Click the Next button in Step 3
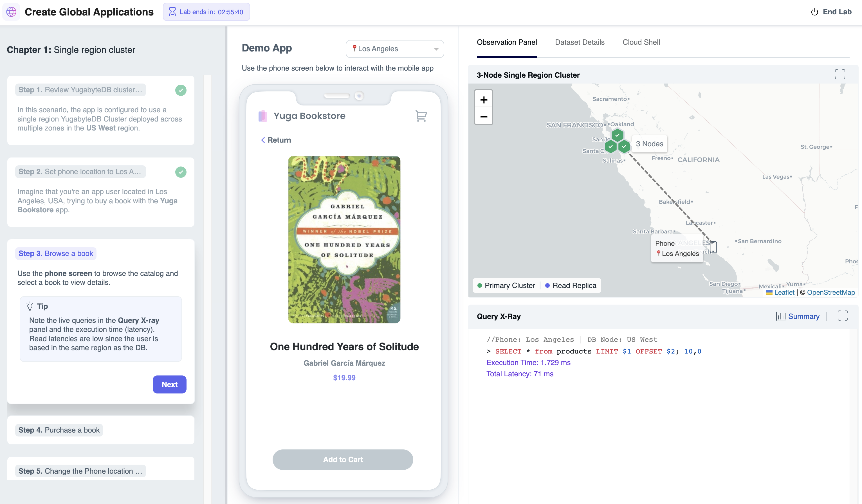Screen dimensions: 862x504 pyautogui.click(x=169, y=384)
